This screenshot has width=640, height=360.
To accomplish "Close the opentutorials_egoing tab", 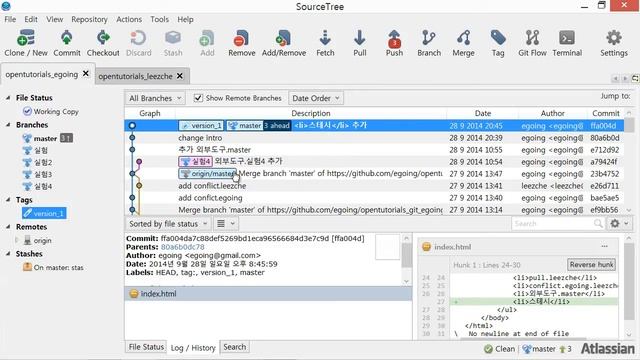I will pos(86,73).
